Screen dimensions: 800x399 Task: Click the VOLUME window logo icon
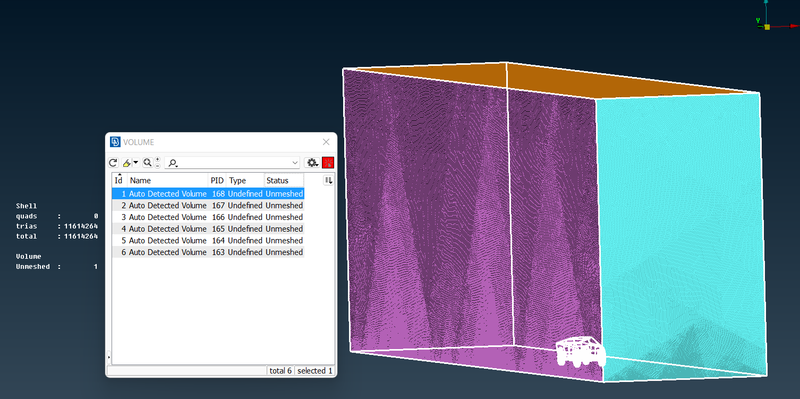point(115,142)
